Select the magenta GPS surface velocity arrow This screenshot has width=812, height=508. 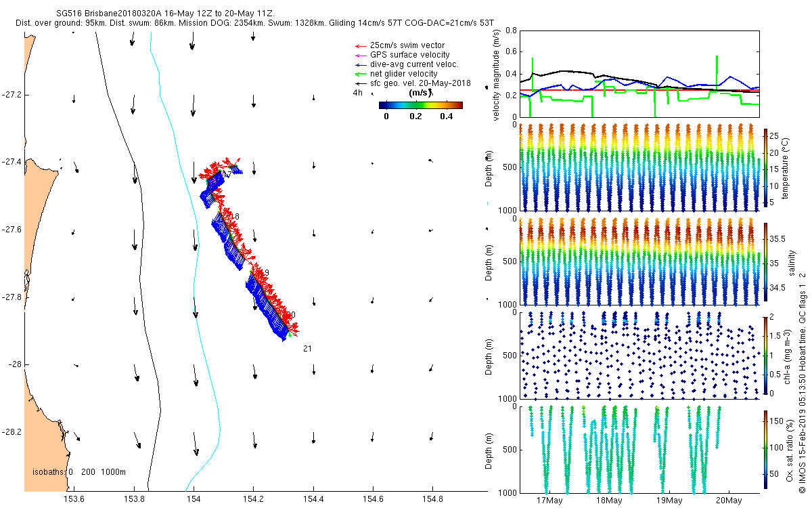click(359, 55)
